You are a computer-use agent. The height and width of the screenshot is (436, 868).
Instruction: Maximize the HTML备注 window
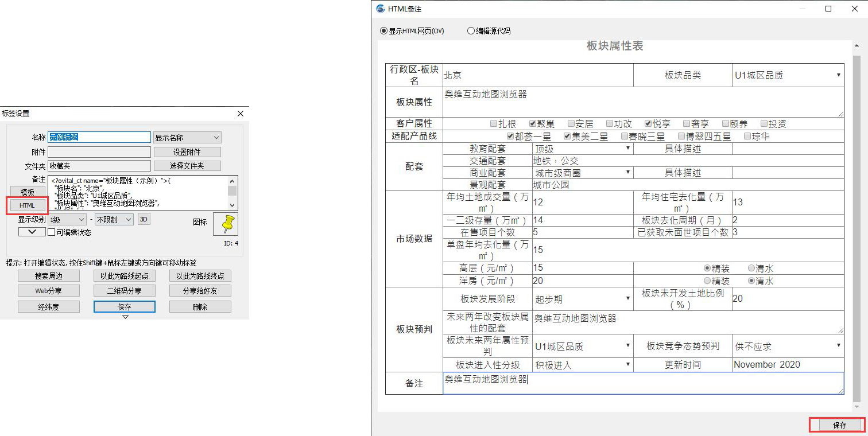(828, 9)
